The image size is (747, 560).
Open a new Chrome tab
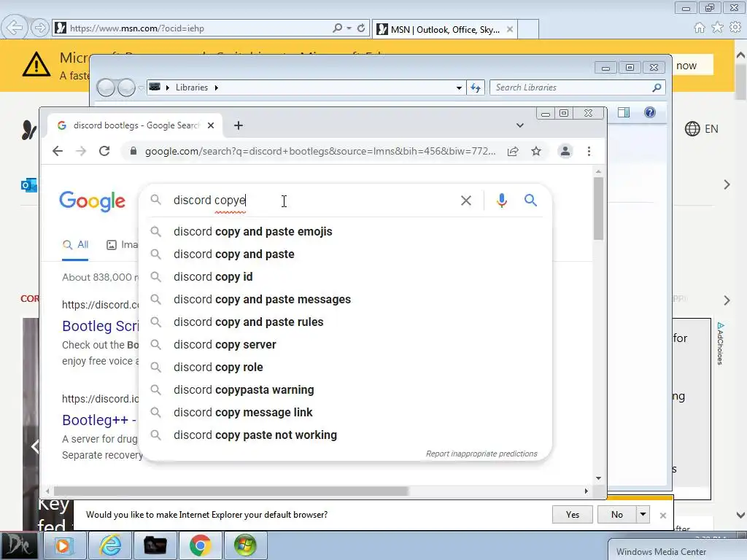point(239,125)
